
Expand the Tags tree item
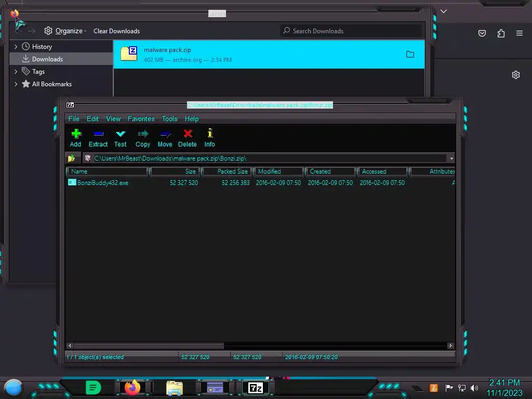point(16,72)
